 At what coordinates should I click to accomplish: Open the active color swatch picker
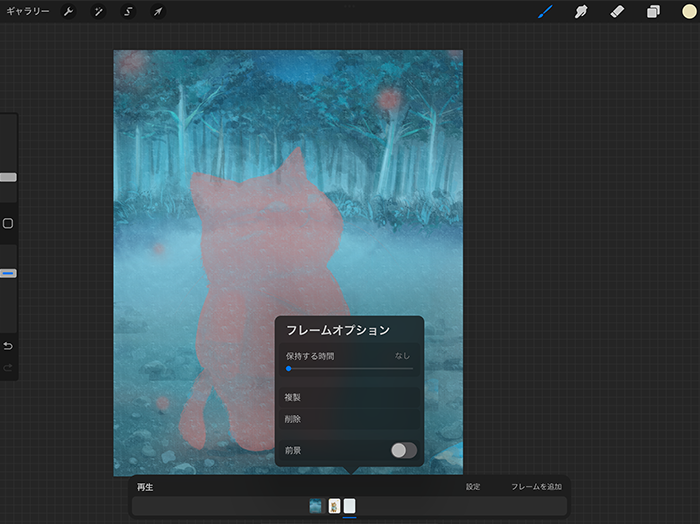coord(689,12)
